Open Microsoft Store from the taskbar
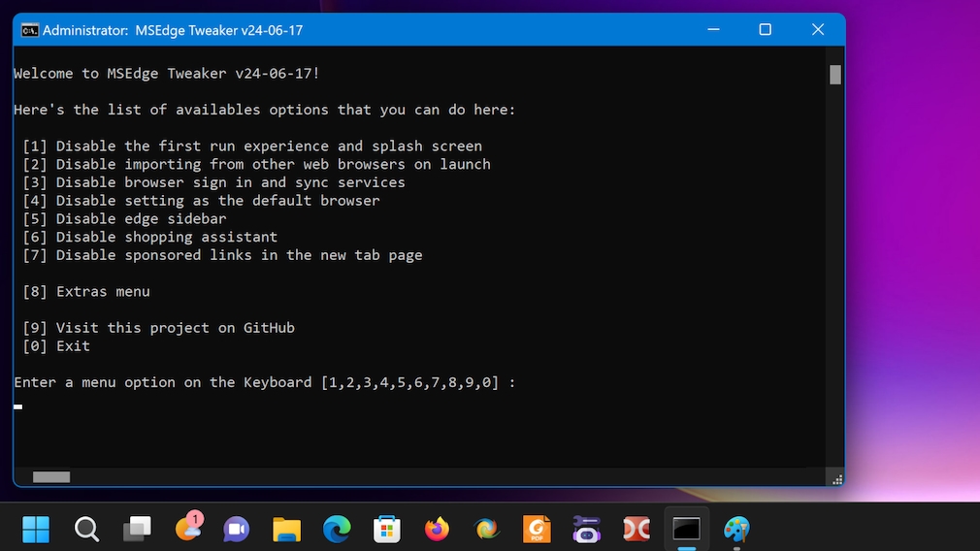The image size is (980, 551). click(387, 530)
